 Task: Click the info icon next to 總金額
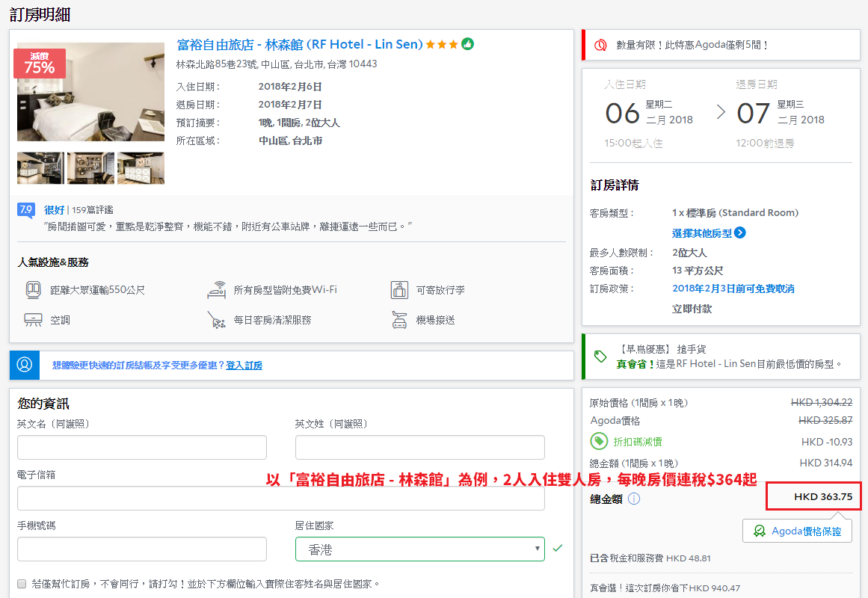(x=635, y=499)
